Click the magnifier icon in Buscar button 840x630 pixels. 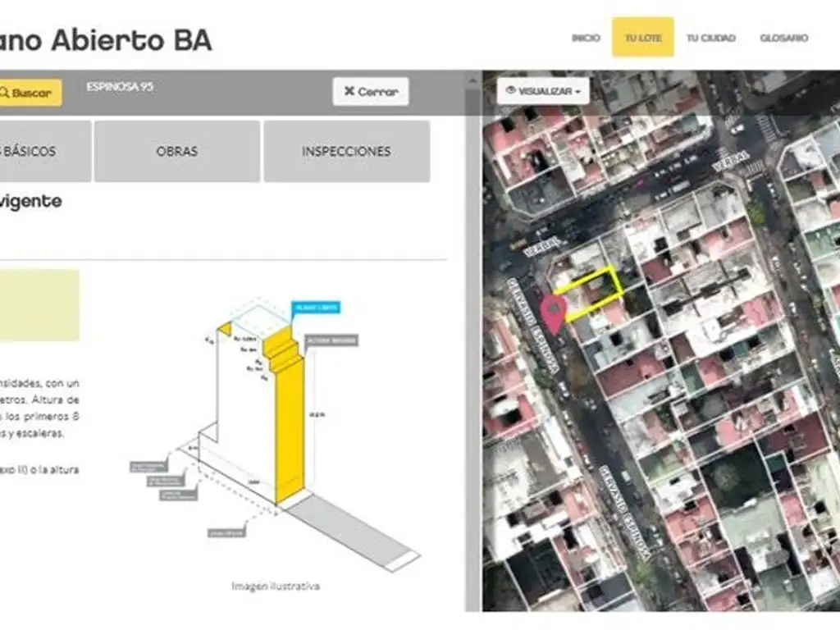5,93
